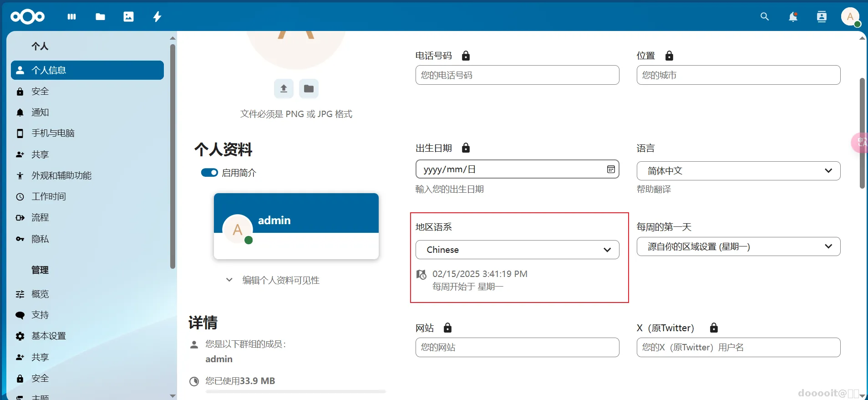Click the 02/15/2025 3:41:19 PM timestamp
The image size is (868, 400).
click(x=480, y=274)
